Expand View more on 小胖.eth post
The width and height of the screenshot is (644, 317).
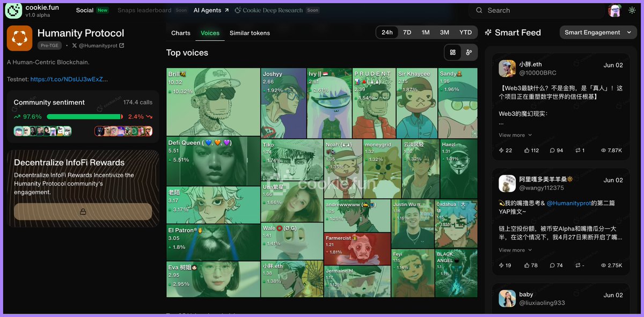(515, 135)
